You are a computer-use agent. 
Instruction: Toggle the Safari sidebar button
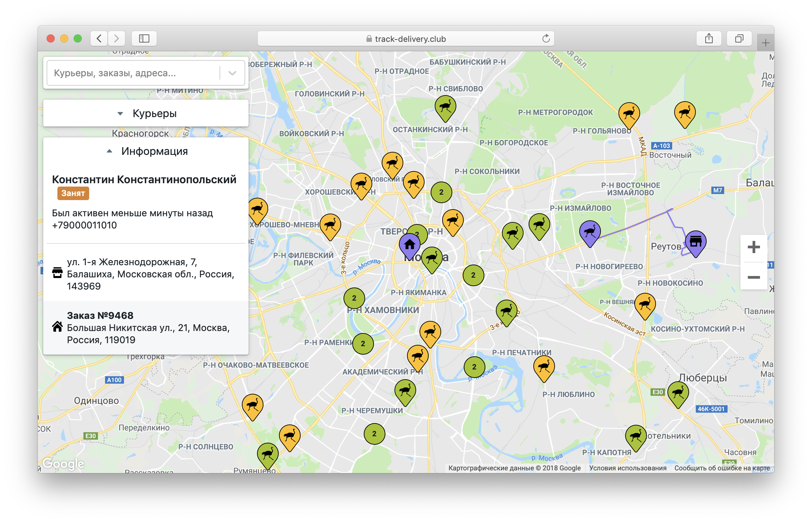click(x=144, y=39)
